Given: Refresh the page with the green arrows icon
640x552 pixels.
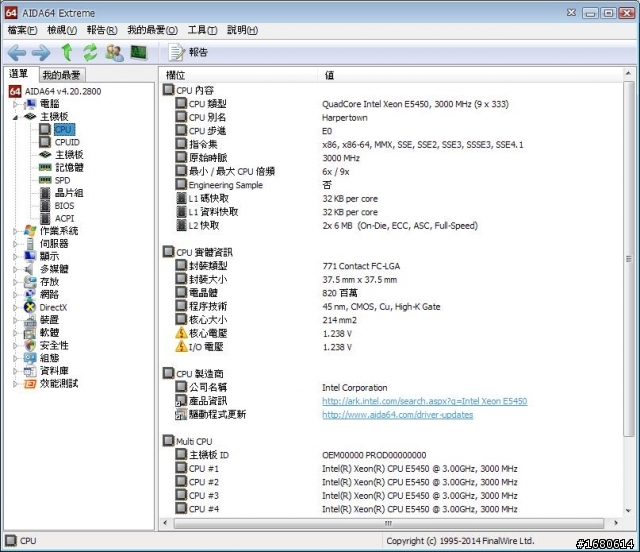Looking at the screenshot, I should coord(91,52).
